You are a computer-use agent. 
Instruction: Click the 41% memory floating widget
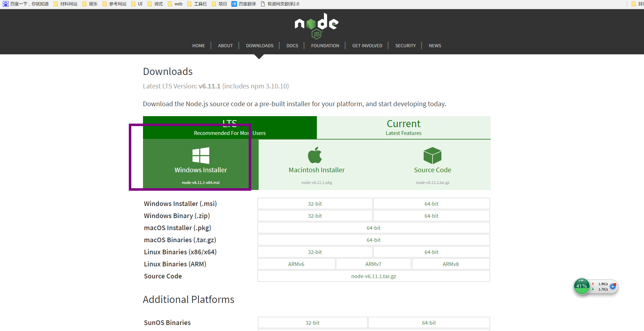[x=582, y=286]
